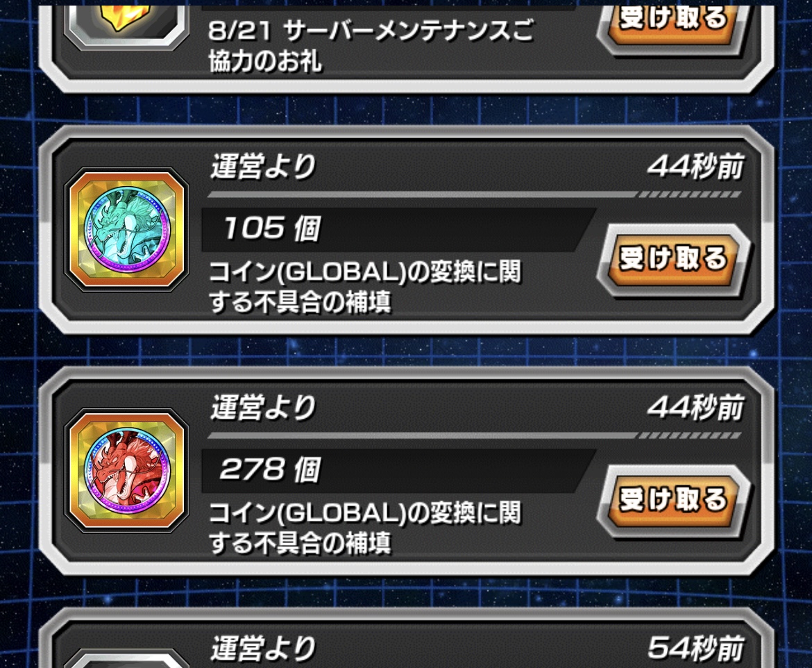
Task: Tap the 44秒前 timestamp on the red coin card
Action: (695, 408)
